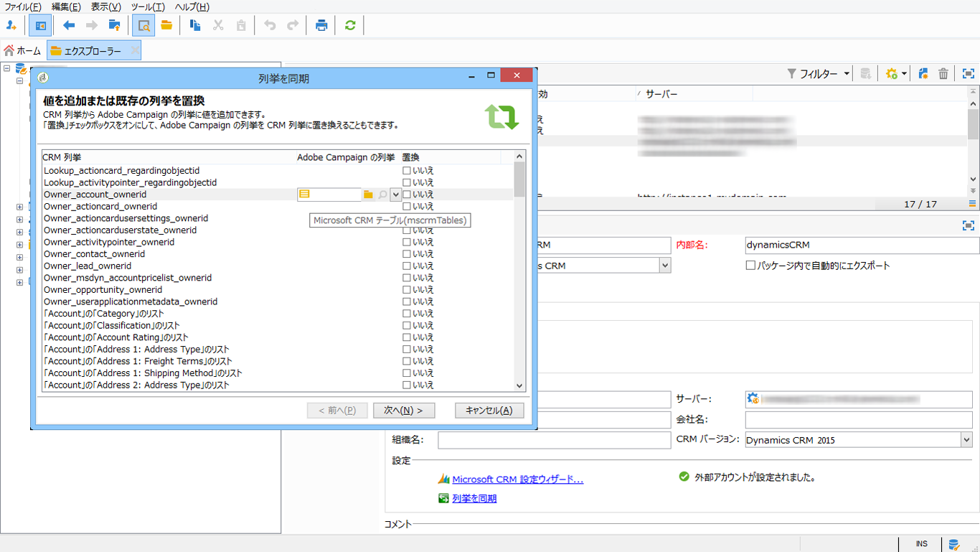Click the copy icon in toolbar
This screenshot has height=552, width=980.
[x=195, y=25]
